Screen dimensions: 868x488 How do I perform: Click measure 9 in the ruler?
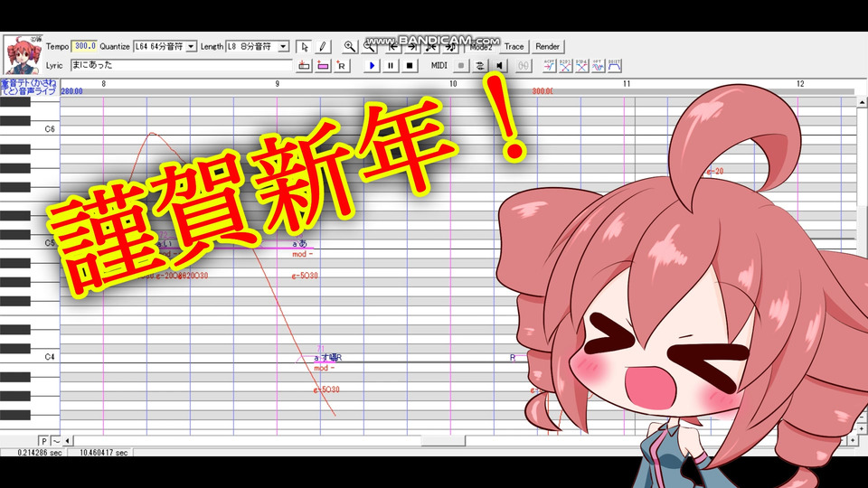pyautogui.click(x=277, y=83)
